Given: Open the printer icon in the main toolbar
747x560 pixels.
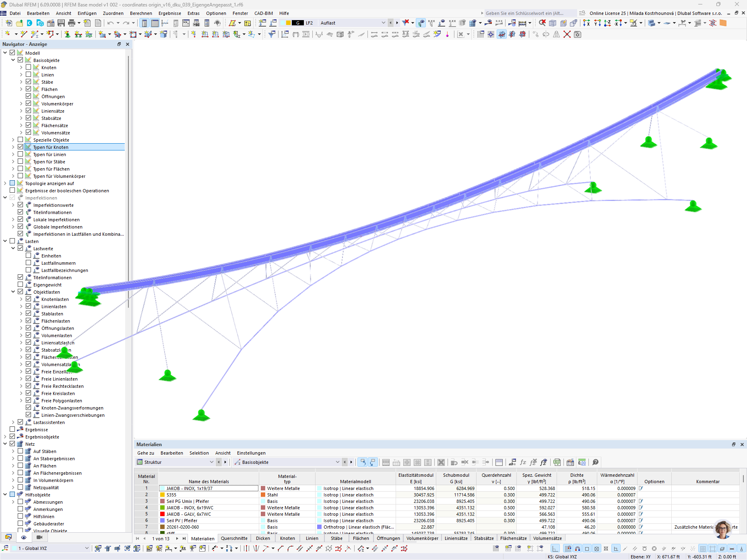Looking at the screenshot, I should (x=72, y=23).
